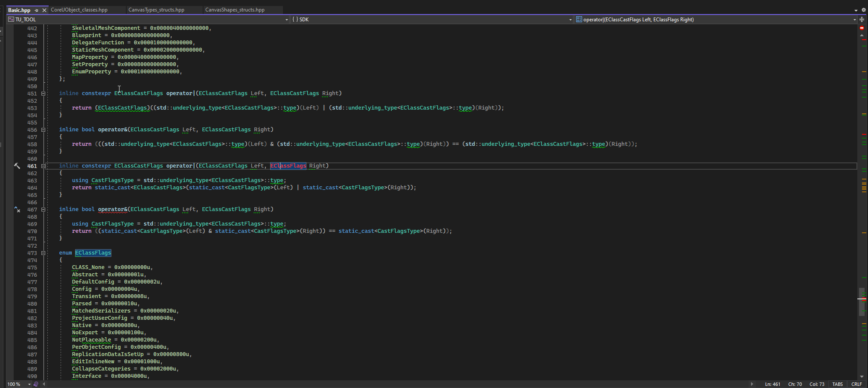Click SkeletalMeshComponent on line 442
The image size is (868, 388).
106,28
